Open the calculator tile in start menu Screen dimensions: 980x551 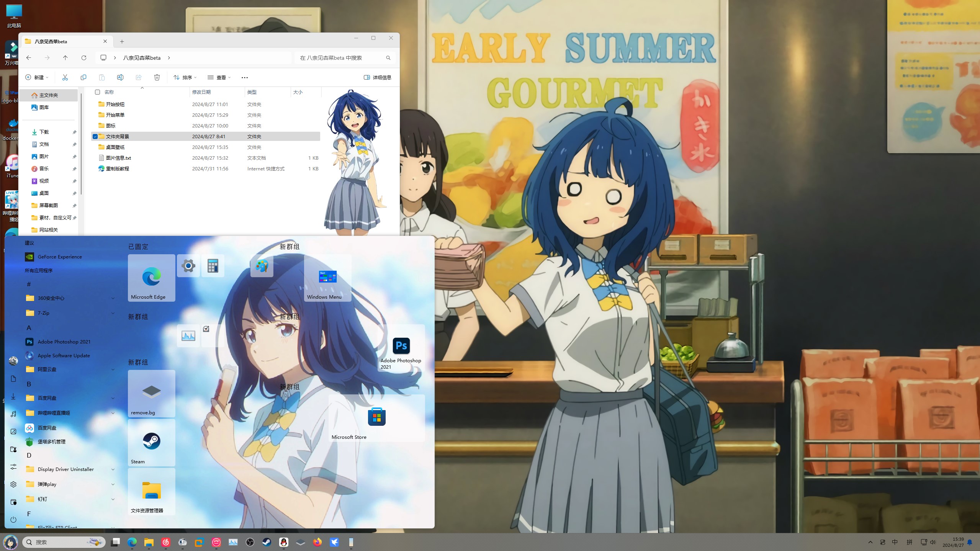tap(213, 266)
